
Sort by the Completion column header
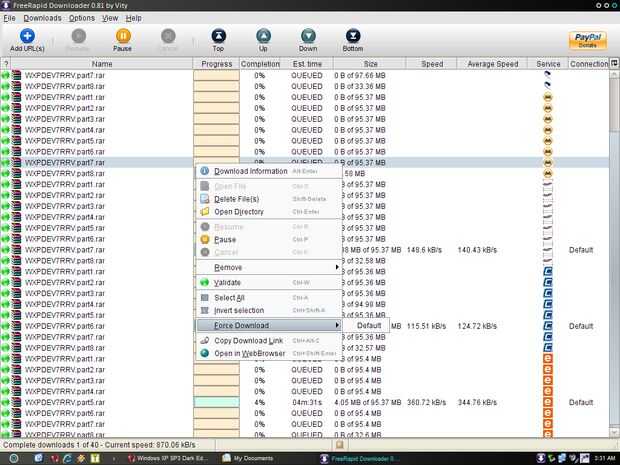pos(260,64)
